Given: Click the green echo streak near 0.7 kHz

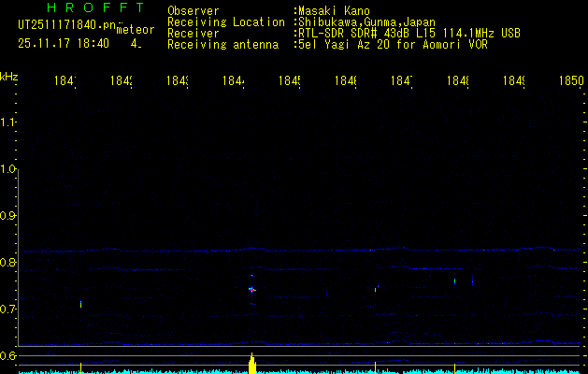Looking at the screenshot, I should coord(81,304).
